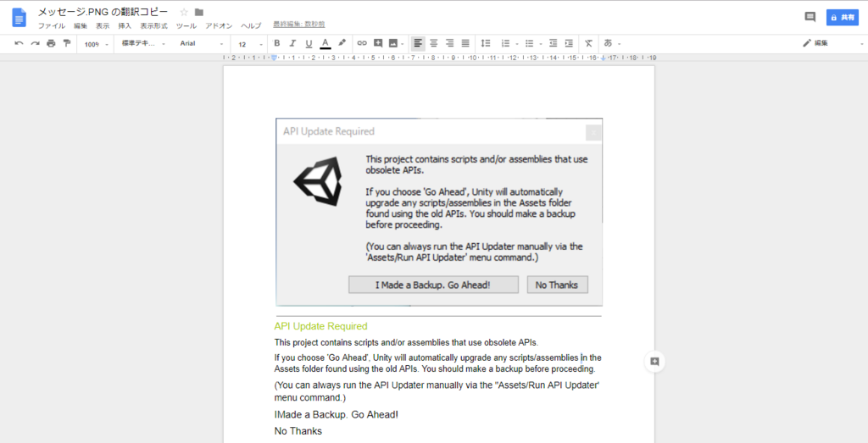Open the 編集 editing mode dropdown

pyautogui.click(x=832, y=43)
